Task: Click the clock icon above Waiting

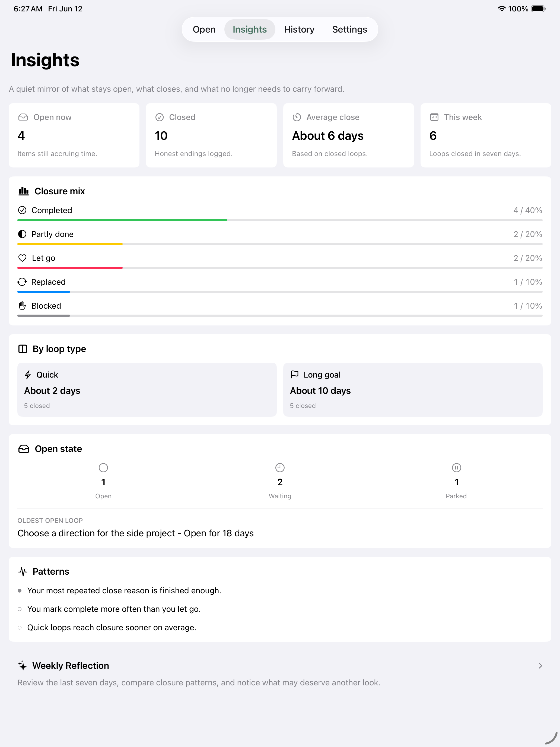Action: 280,468
